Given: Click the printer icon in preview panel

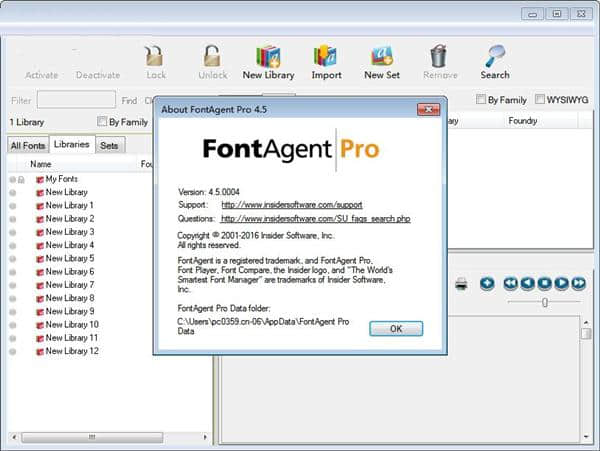Looking at the screenshot, I should coord(461,284).
